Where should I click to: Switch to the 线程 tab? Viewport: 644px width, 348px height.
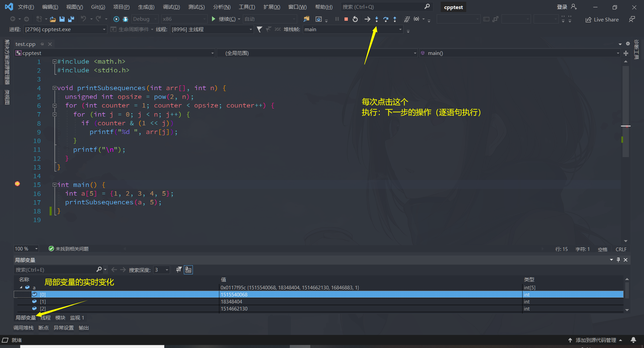[x=46, y=318]
